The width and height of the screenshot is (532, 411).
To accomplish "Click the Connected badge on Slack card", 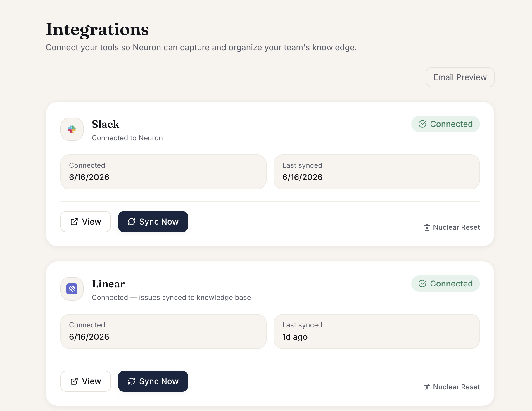I will (445, 124).
